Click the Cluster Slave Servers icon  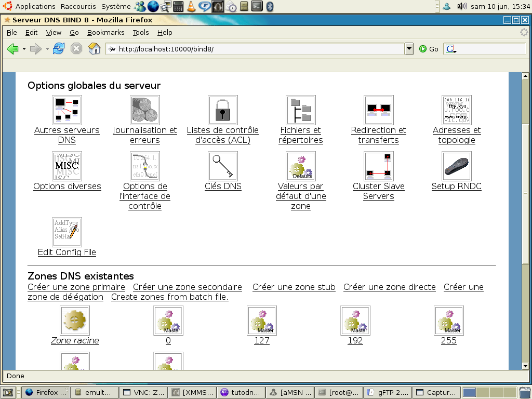pyautogui.click(x=379, y=166)
